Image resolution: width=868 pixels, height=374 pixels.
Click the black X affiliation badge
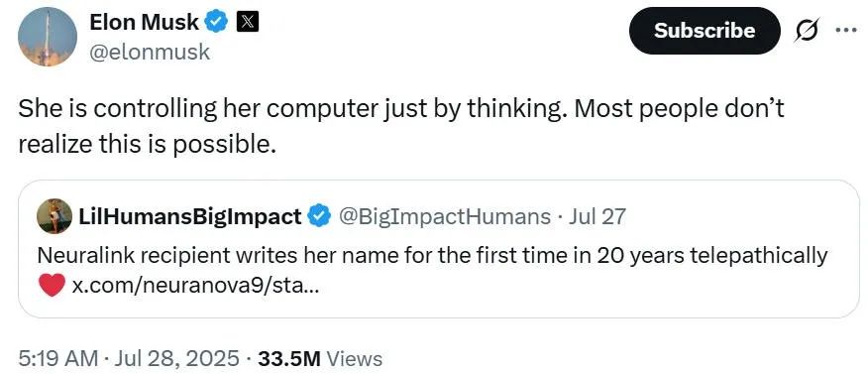point(247,22)
